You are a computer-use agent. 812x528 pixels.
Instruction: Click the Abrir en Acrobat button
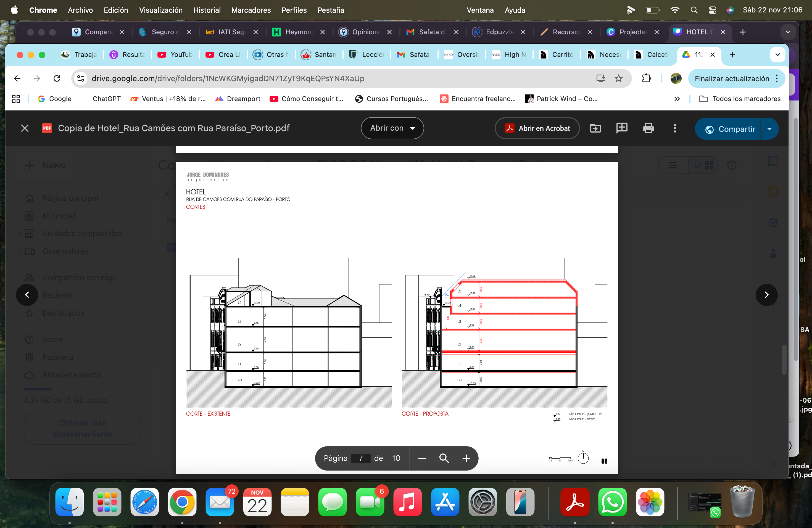537,128
